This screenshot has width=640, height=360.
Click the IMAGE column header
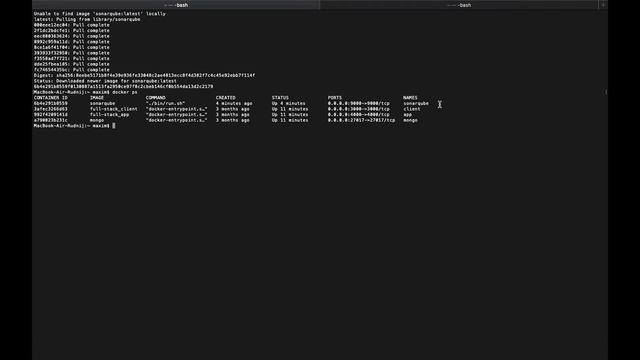pyautogui.click(x=97, y=98)
